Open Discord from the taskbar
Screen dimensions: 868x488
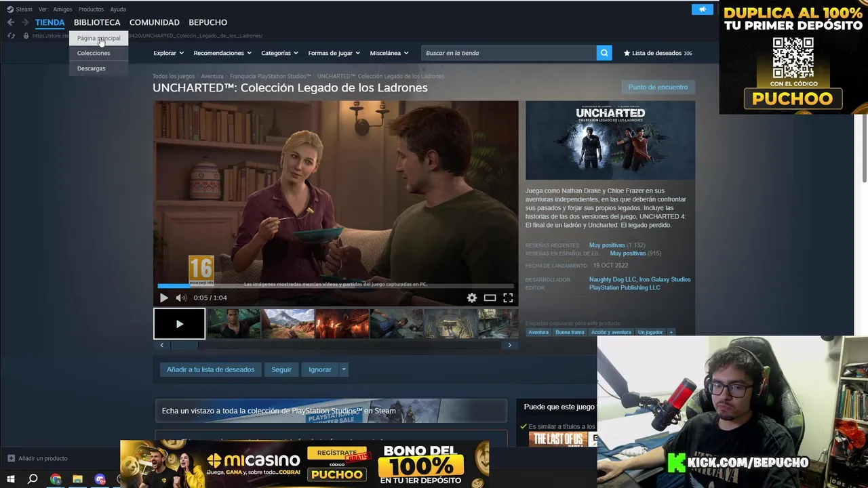pyautogui.click(x=100, y=479)
